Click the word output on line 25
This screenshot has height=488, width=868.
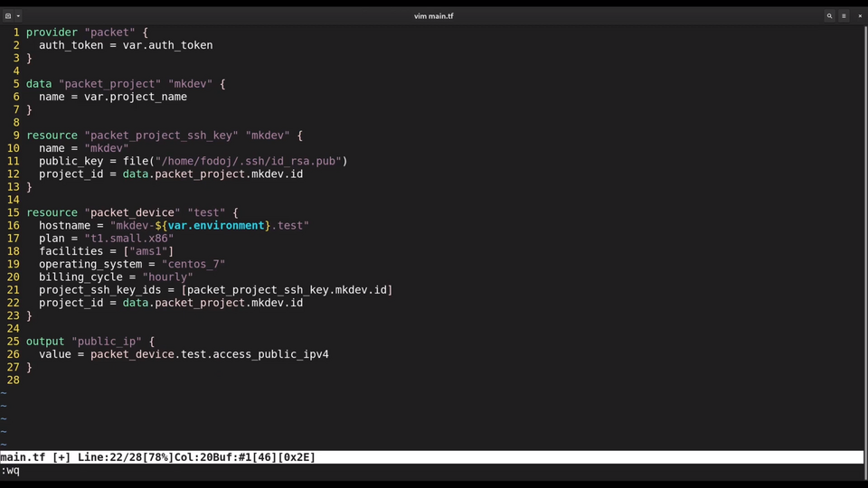[45, 342]
